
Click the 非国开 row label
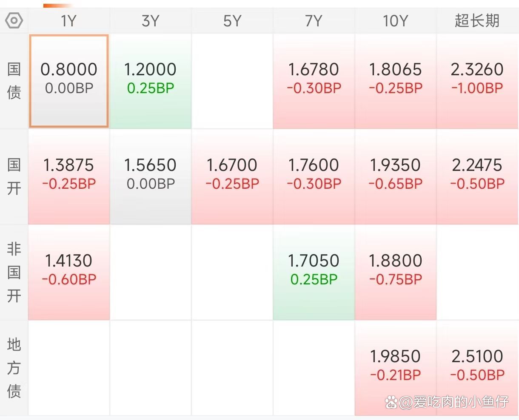click(x=14, y=272)
